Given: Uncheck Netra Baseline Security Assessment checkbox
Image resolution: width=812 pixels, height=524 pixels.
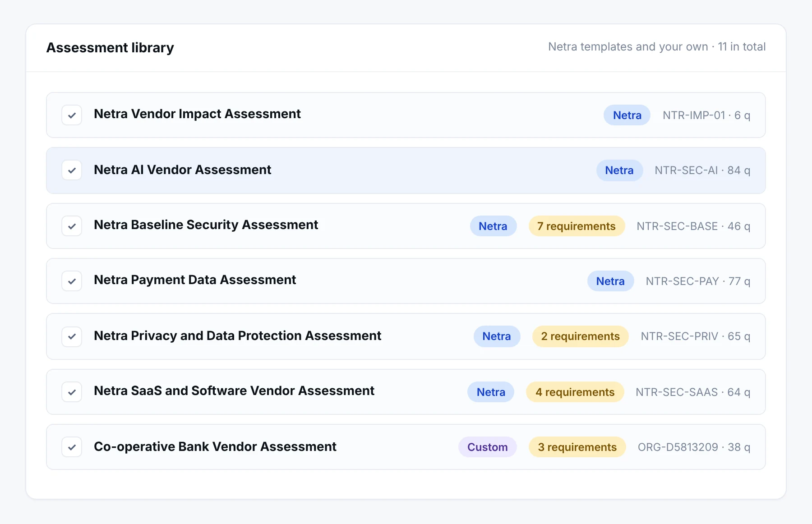Looking at the screenshot, I should 72,226.
